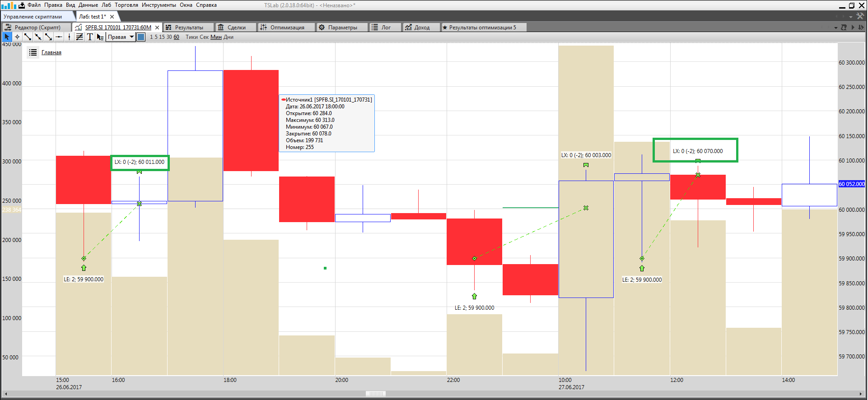Select the arrow pointer tool
The image size is (868, 400).
[7, 37]
